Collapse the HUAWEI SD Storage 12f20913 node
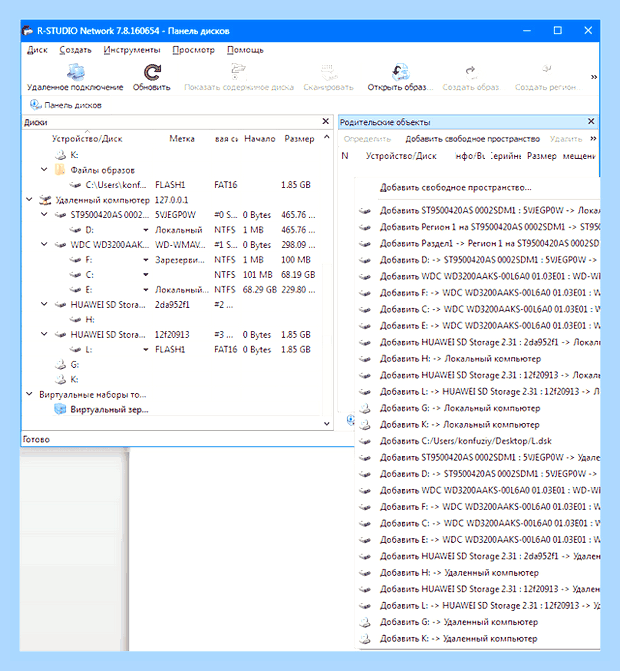Screen dimensions: 620x671 [x=44, y=335]
